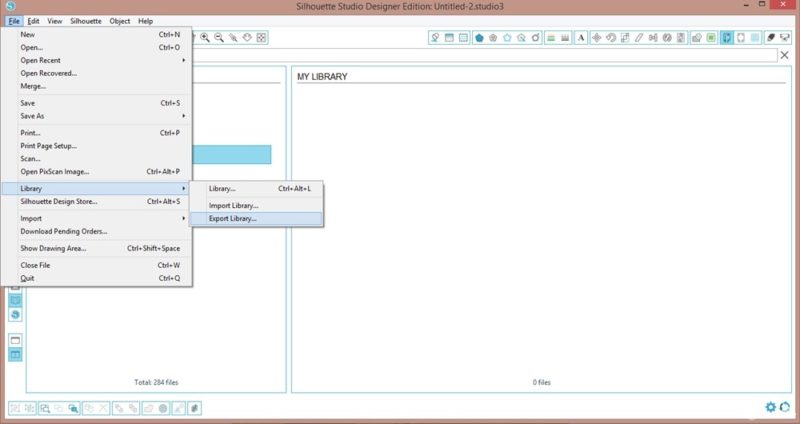
Task: Choose Library... Ctrl+Alt+L in submenu
Action: click(256, 189)
